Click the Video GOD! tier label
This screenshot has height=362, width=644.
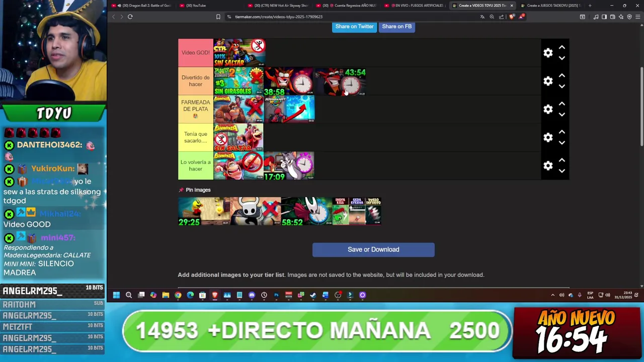(196, 53)
